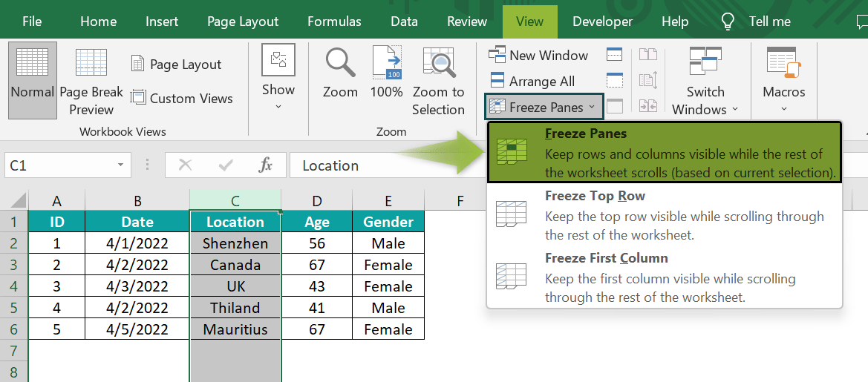Click the Select All corner triangle
868x382 pixels.
[x=18, y=200]
